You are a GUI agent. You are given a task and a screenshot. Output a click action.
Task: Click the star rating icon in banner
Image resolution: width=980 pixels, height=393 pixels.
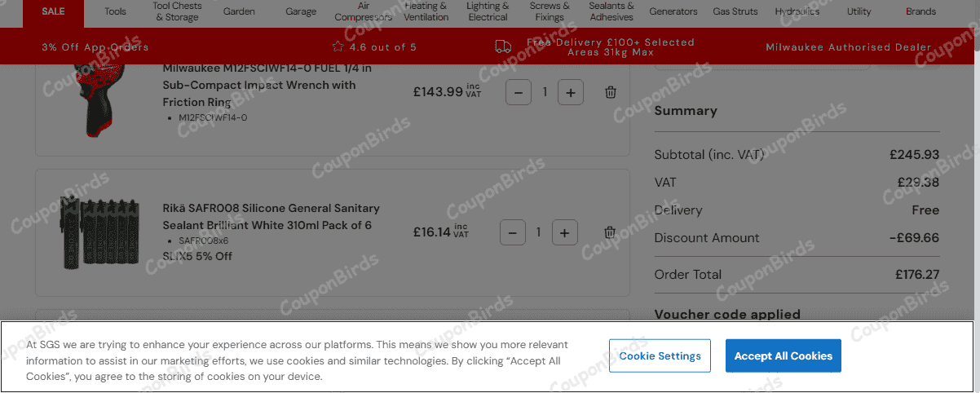[x=338, y=47]
